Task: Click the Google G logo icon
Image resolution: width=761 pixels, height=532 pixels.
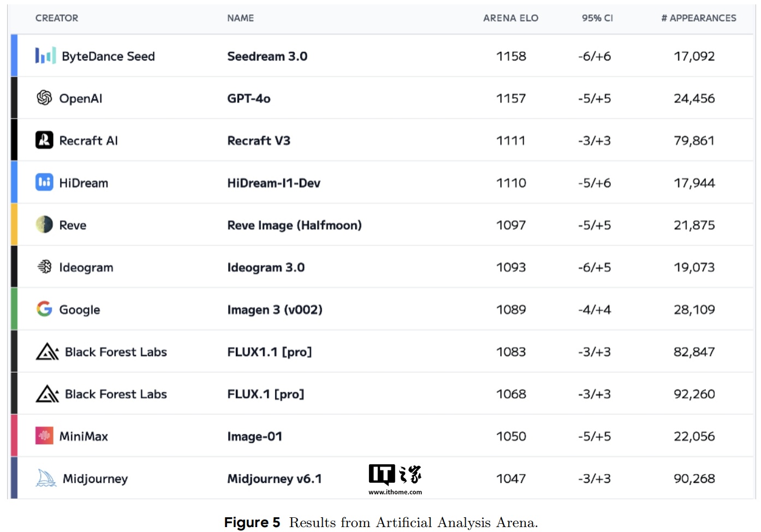Action: (x=44, y=309)
